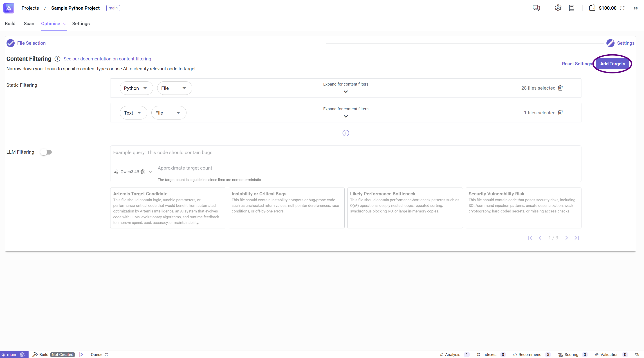
Task: Click the Add Targets button
Action: (613, 64)
